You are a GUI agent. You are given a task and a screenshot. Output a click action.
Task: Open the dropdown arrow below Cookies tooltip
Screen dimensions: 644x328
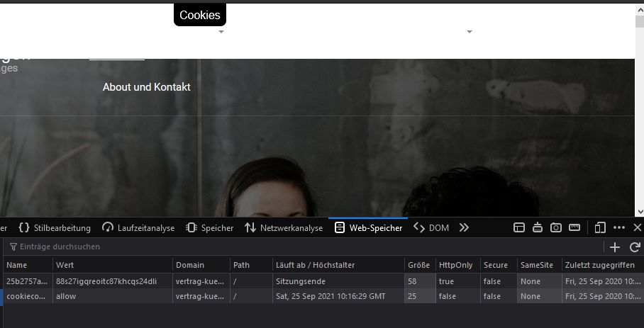[x=221, y=32]
